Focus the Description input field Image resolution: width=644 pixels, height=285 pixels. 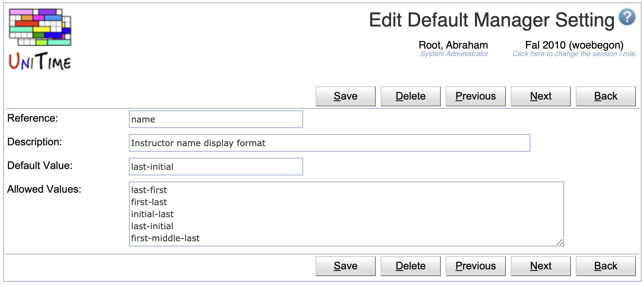330,143
